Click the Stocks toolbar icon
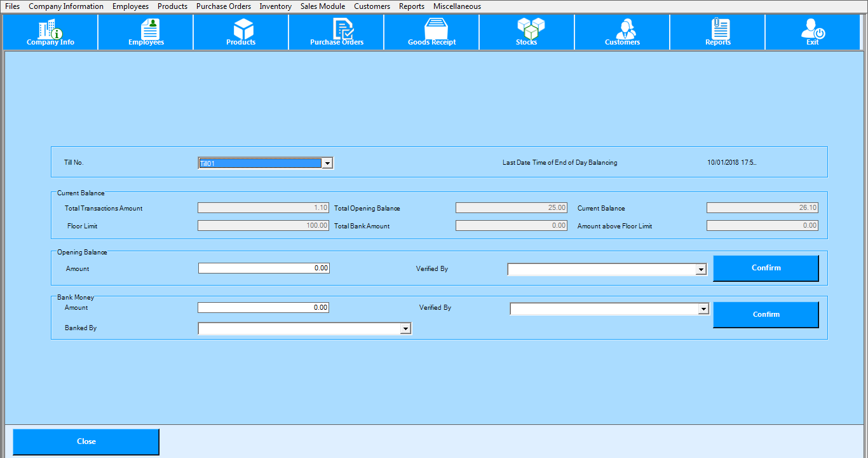 pos(527,32)
